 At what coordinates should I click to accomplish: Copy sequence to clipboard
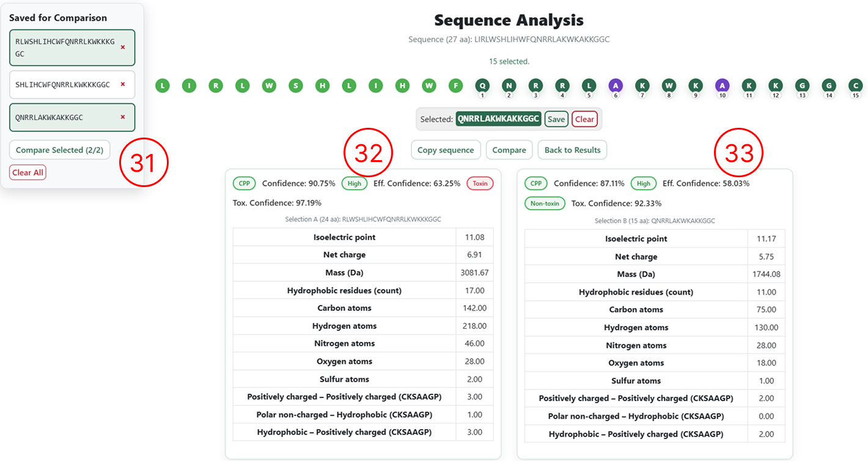tap(446, 149)
